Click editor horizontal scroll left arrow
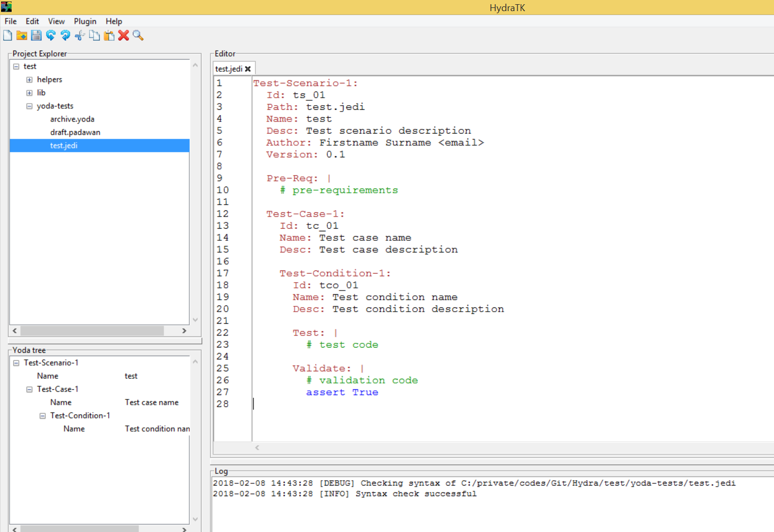The image size is (774, 532). pos(257,447)
